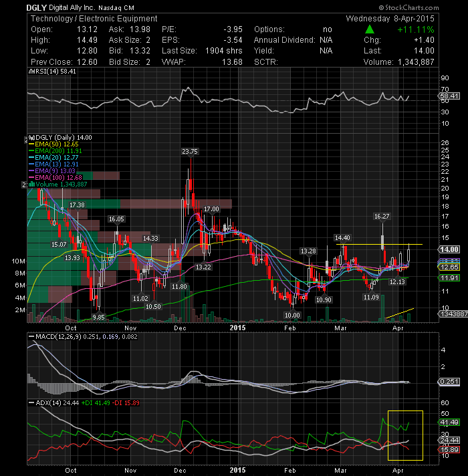Click the 11.91 green EMA axis tag
The height and width of the screenshot is (476, 468).
[449, 277]
